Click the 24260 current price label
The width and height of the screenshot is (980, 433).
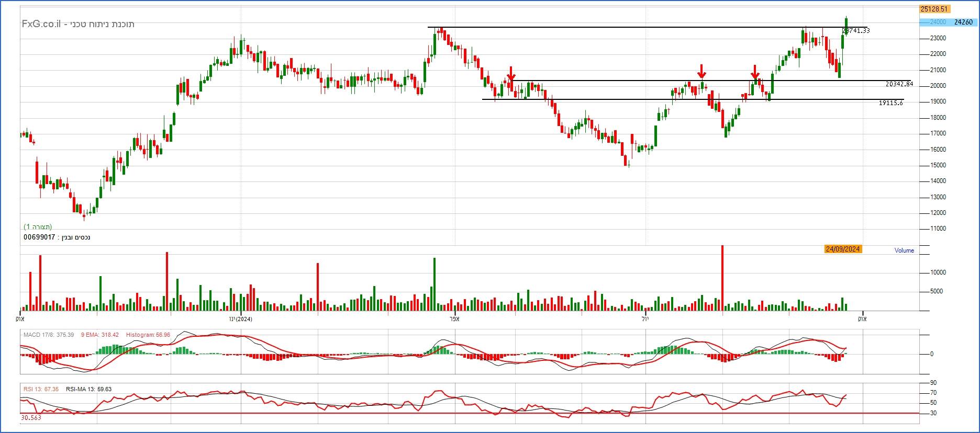pos(963,22)
